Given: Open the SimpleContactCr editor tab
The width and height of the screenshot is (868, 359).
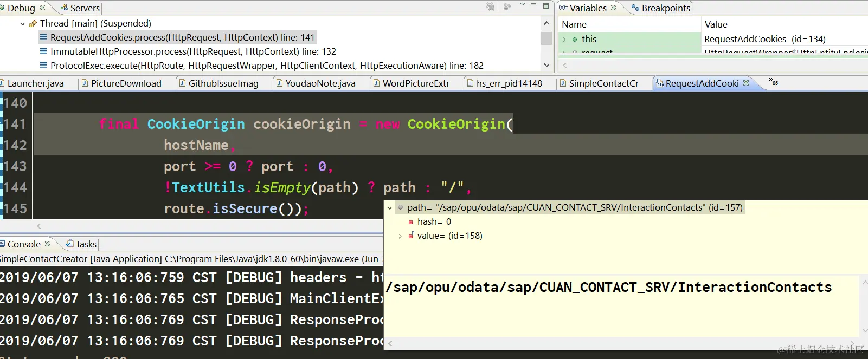Looking at the screenshot, I should [603, 83].
